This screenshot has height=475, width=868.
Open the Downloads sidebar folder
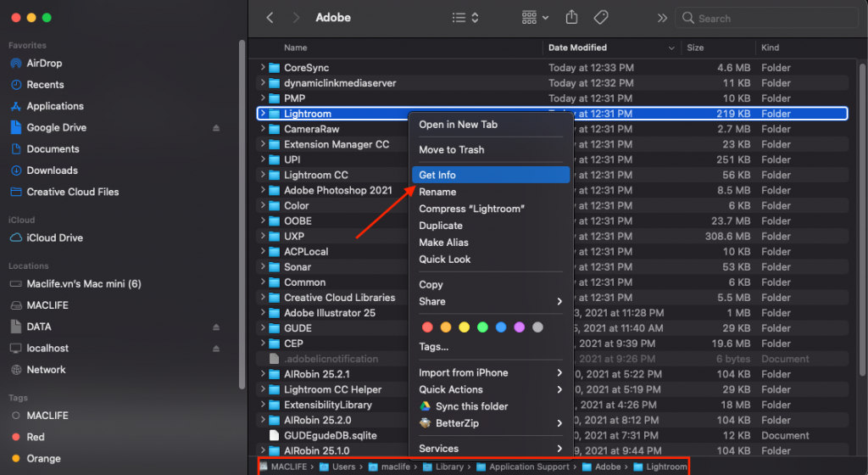coord(52,170)
